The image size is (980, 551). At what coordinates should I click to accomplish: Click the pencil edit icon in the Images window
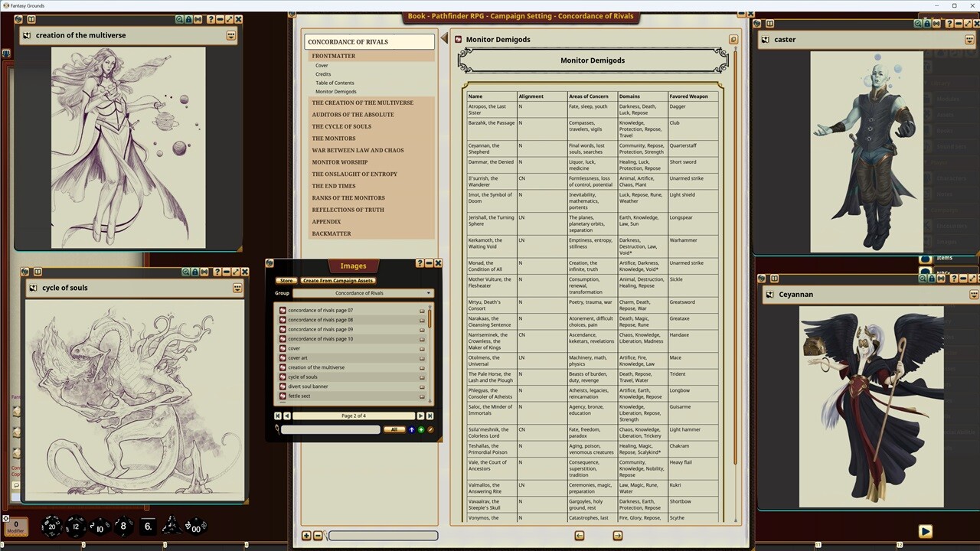point(430,429)
